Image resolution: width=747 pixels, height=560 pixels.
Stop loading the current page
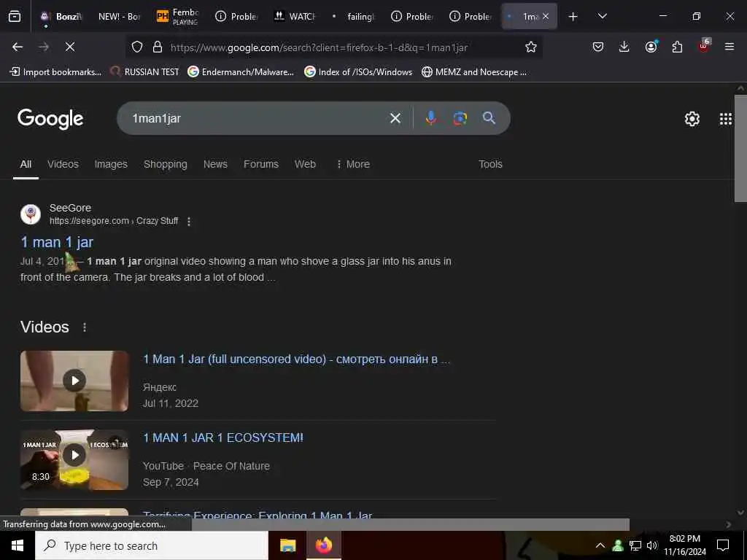pos(70,47)
